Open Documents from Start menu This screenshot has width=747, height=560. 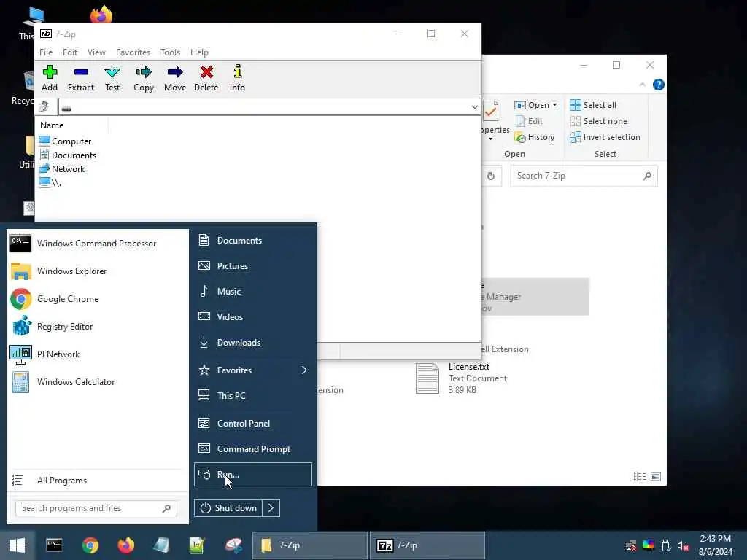tap(252, 241)
